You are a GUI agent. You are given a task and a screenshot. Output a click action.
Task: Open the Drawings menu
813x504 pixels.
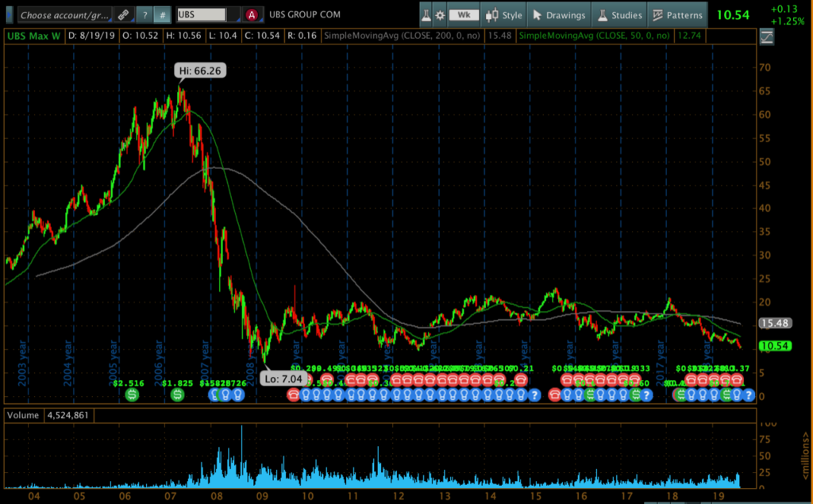click(x=559, y=15)
